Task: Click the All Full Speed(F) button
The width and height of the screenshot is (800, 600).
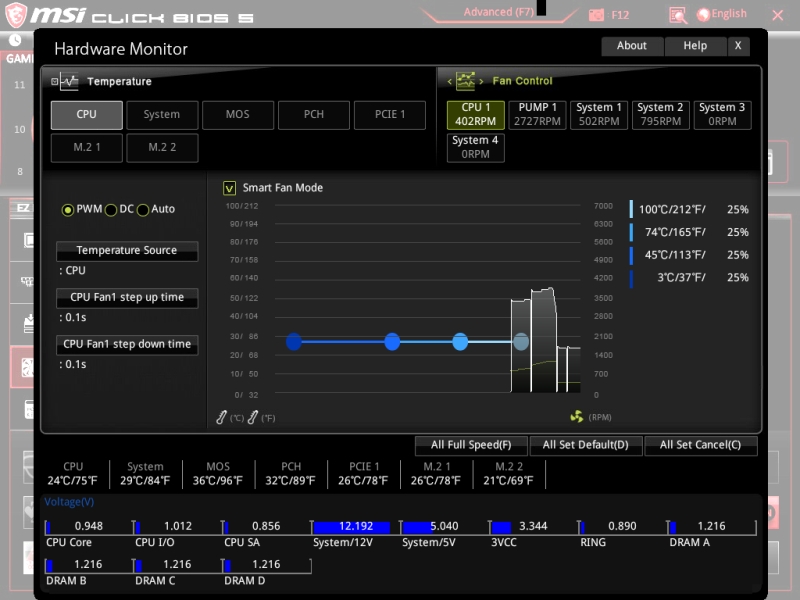Action: (471, 445)
